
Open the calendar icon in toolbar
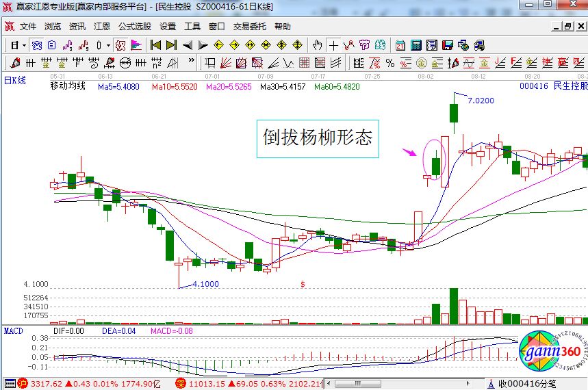pyautogui.click(x=400, y=45)
